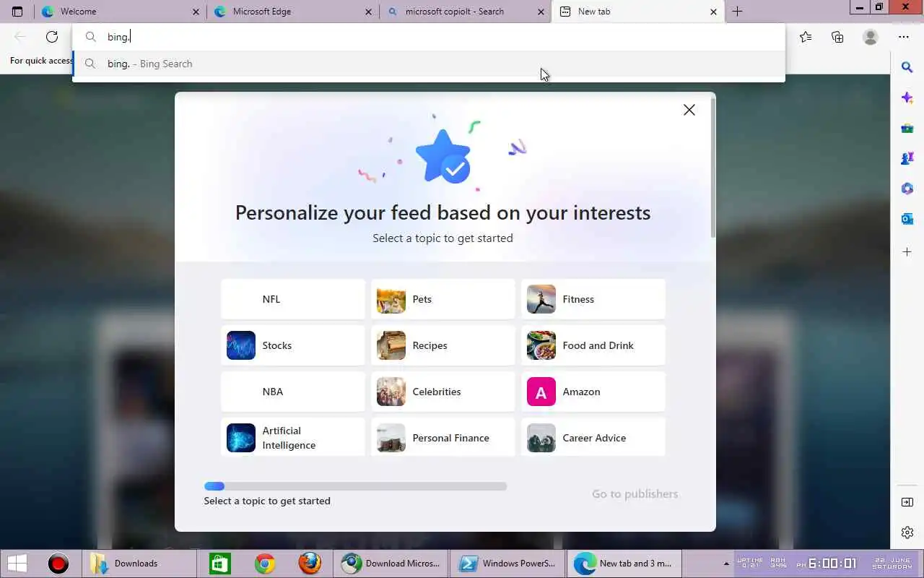Open Settings and more ellipsis menu
The height and width of the screenshot is (578, 924).
coord(904,37)
